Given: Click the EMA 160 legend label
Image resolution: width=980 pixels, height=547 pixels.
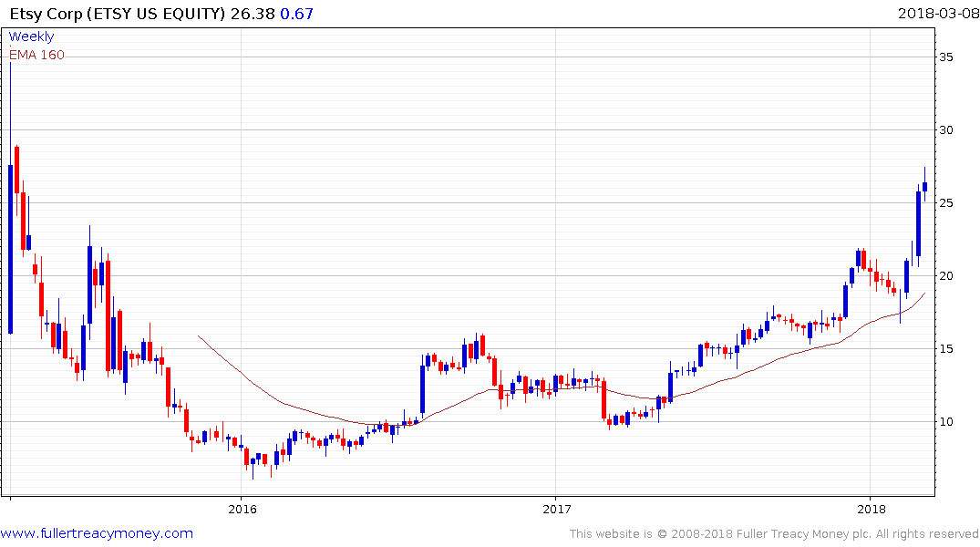Looking at the screenshot, I should tap(36, 55).
